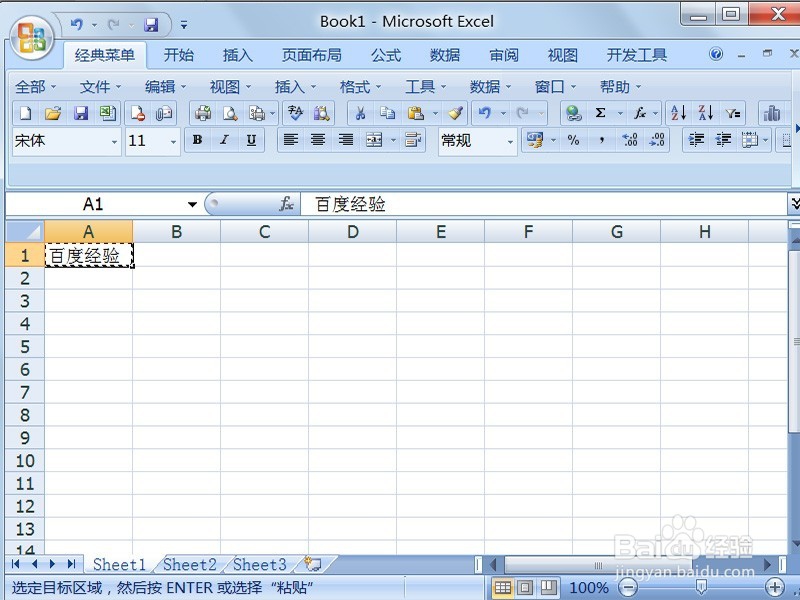800x600 pixels.
Task: Switch to Normal view in status bar
Action: [x=503, y=588]
